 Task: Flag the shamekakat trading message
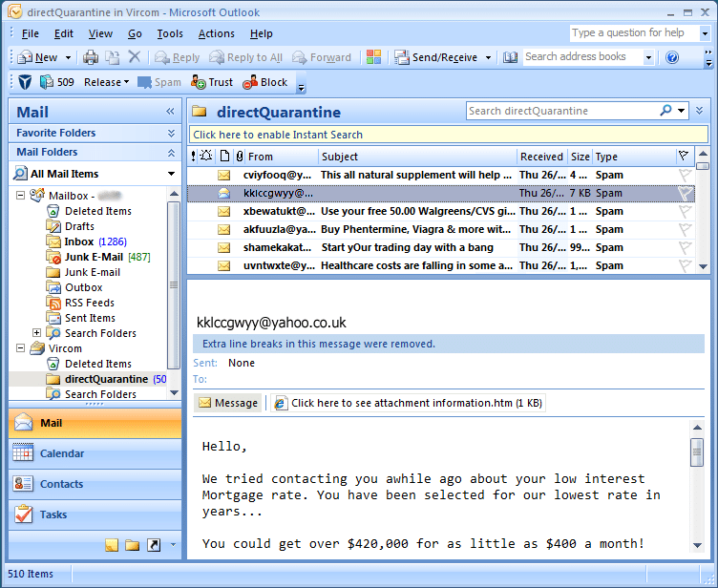[685, 248]
